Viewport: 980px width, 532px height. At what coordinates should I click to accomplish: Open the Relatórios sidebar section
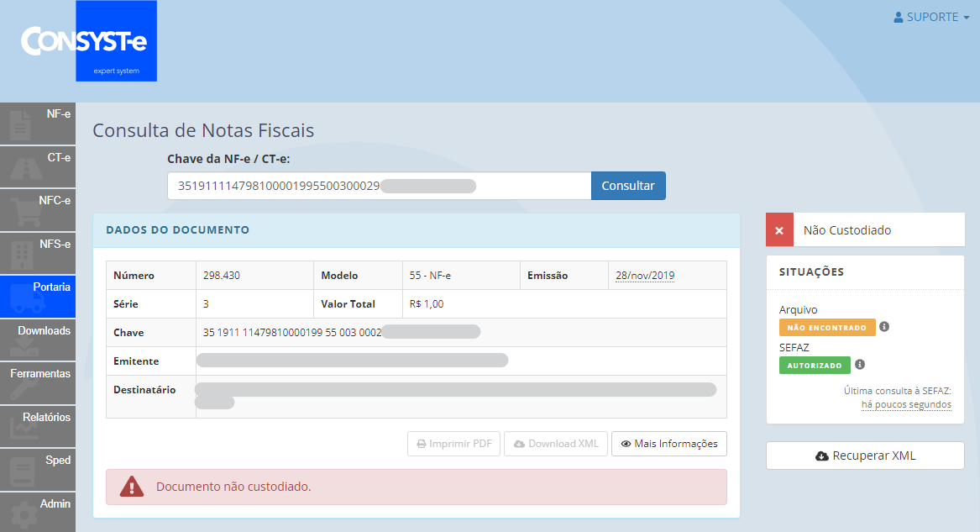(x=38, y=426)
